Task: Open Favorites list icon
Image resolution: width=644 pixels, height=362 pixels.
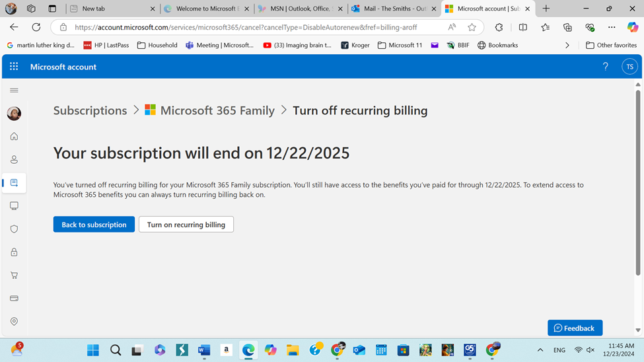Action: [545, 27]
